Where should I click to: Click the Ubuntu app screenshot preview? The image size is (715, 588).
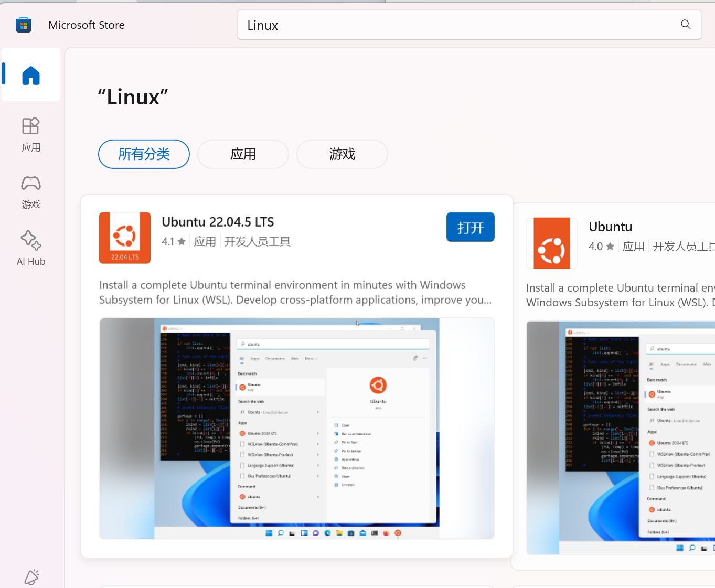click(296, 427)
